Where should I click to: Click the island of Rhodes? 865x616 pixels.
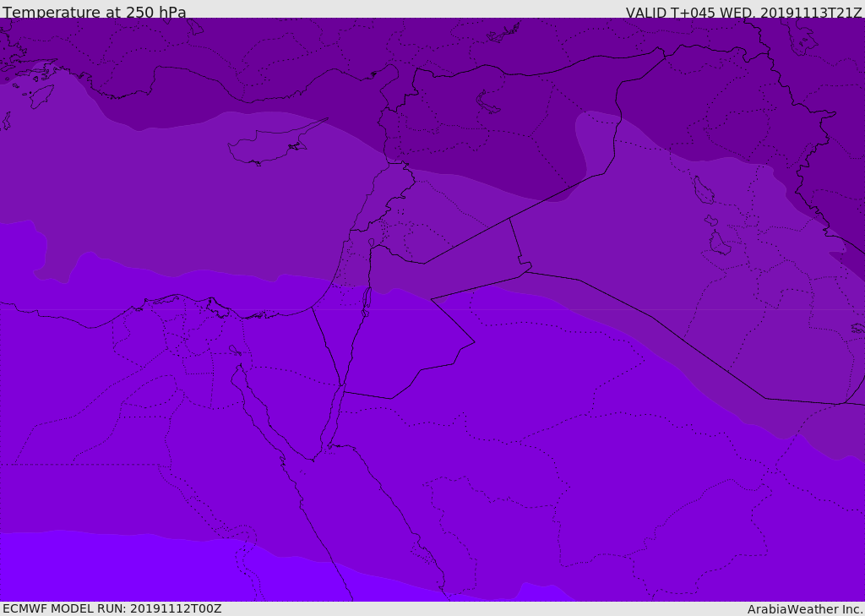click(x=41, y=96)
